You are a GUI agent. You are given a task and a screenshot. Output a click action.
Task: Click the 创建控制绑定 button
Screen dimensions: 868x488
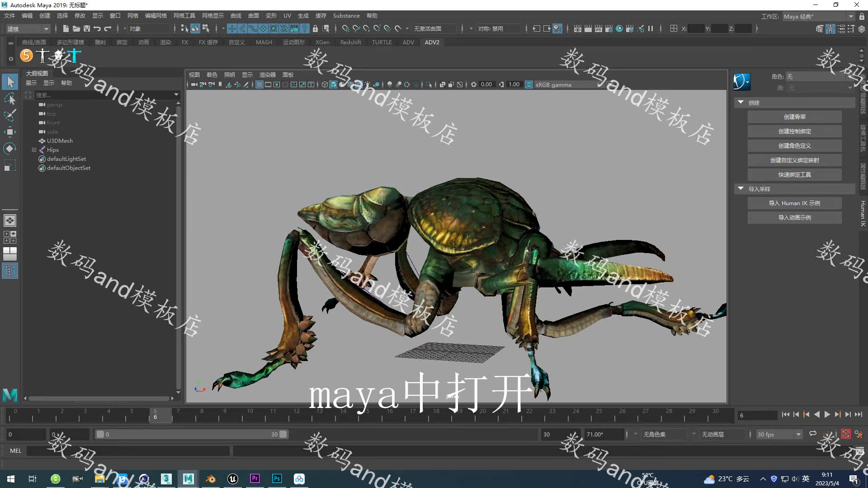click(x=794, y=131)
